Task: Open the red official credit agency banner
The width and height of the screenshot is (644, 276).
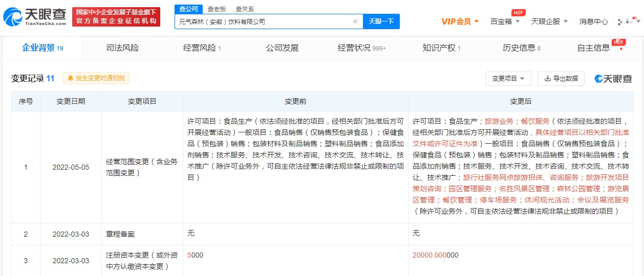Action: click(116, 17)
